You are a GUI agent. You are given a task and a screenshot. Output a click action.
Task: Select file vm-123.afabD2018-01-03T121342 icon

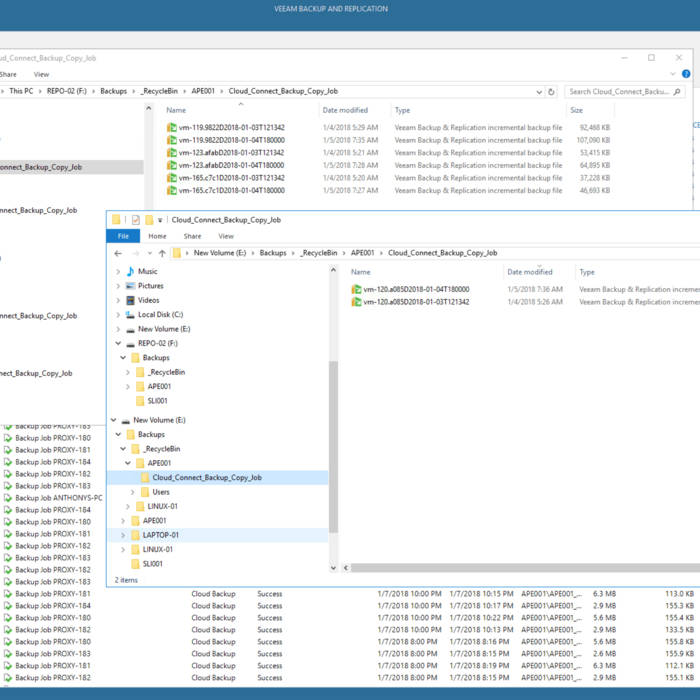(171, 153)
